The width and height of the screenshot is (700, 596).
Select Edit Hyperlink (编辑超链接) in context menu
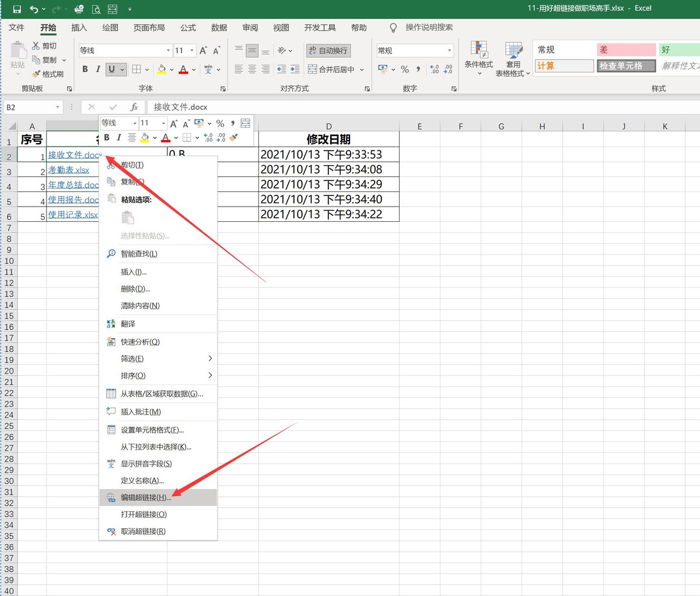point(146,497)
